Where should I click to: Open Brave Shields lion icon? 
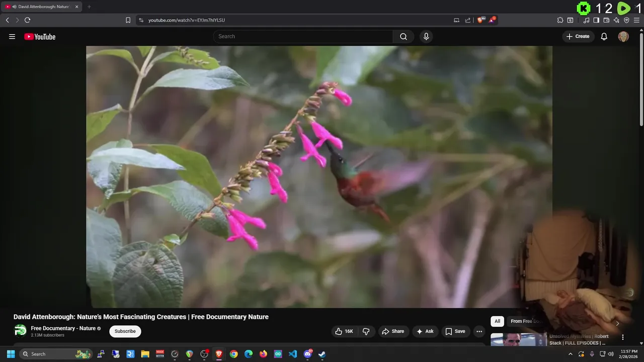(x=481, y=20)
